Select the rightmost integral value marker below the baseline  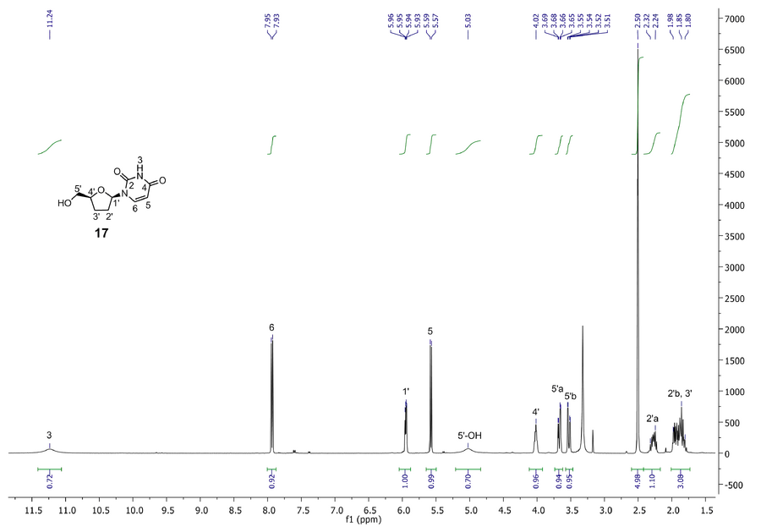coord(681,480)
